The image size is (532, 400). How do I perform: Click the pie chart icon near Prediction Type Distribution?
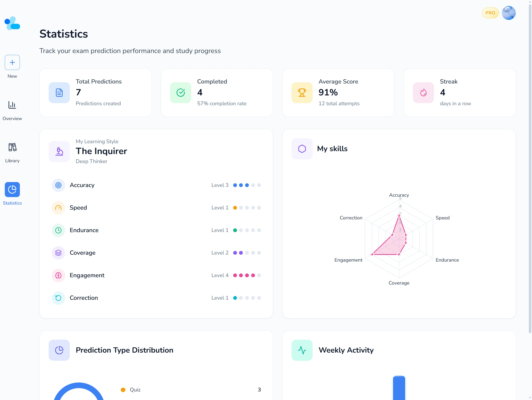pyautogui.click(x=59, y=350)
